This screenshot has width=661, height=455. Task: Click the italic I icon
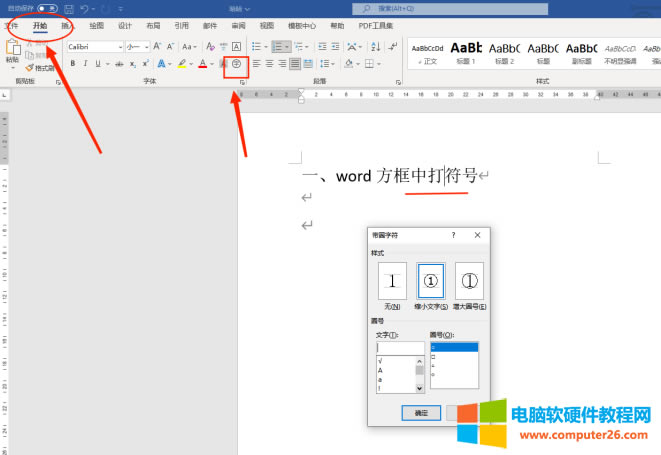coord(86,64)
